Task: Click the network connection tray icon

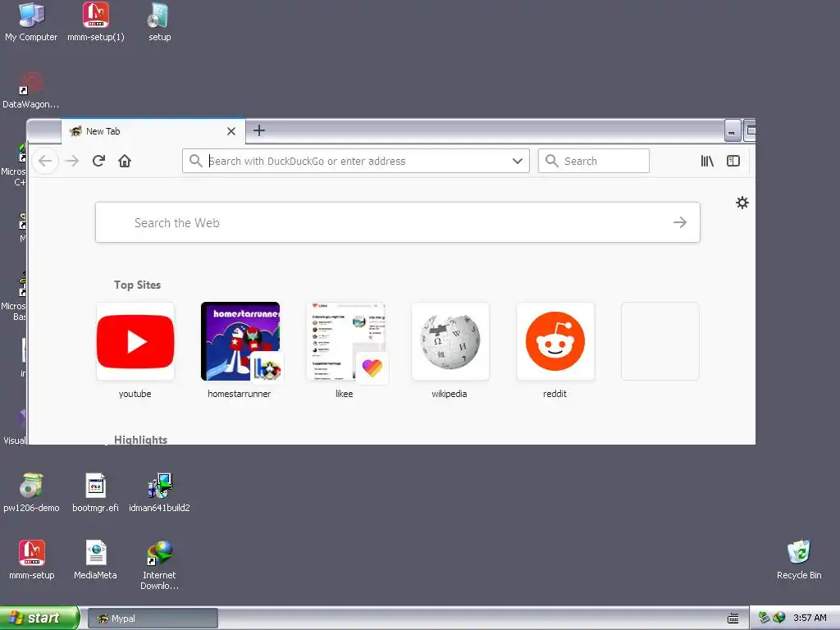Action: (764, 618)
